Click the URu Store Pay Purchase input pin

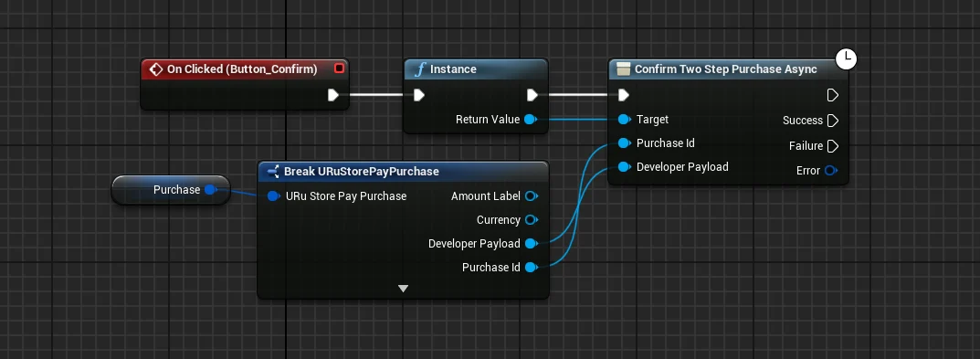[x=273, y=195]
